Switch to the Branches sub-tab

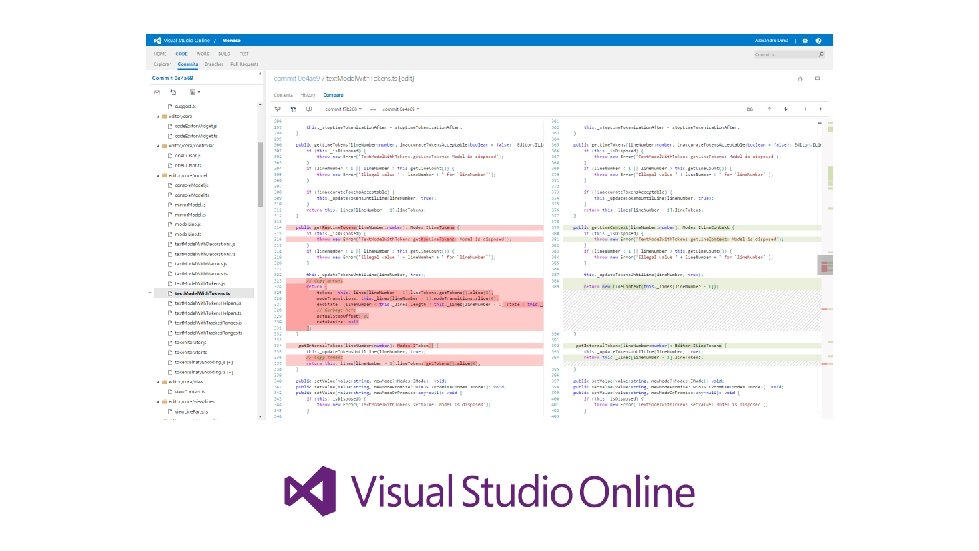coord(214,64)
